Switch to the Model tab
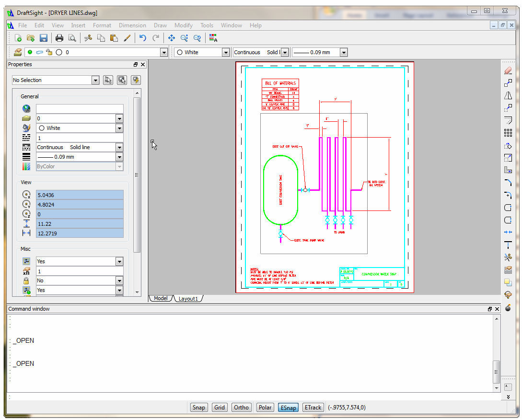 coord(161,298)
